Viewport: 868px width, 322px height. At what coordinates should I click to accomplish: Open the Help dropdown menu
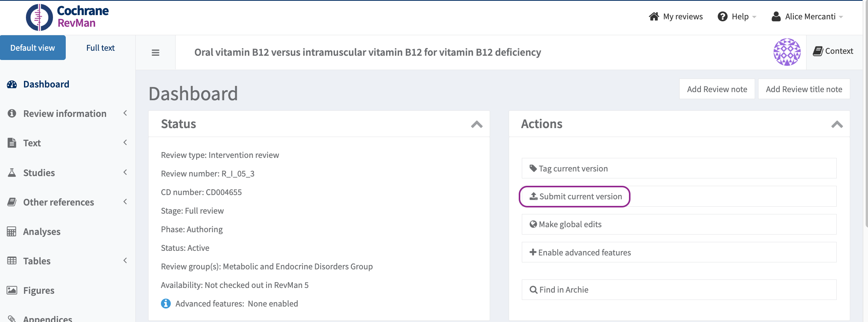click(x=737, y=17)
